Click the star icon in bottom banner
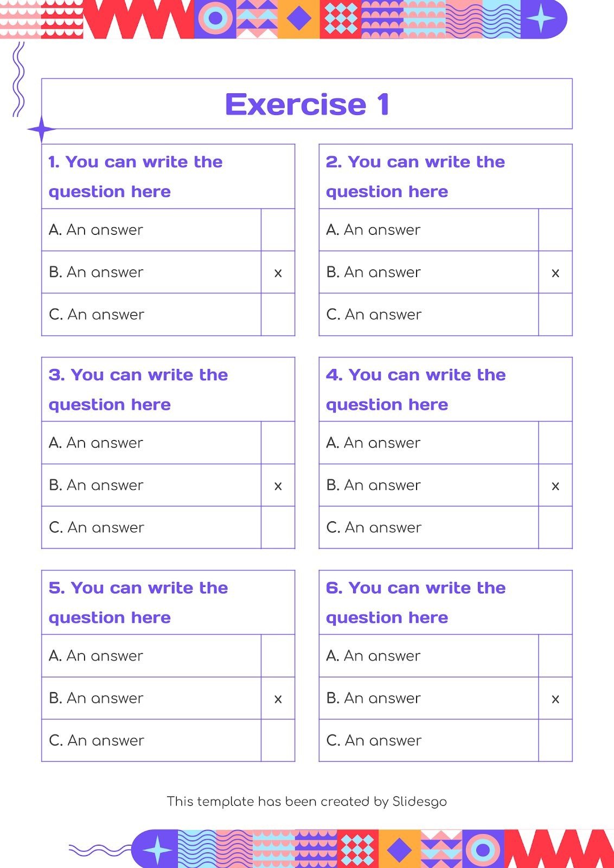The height and width of the screenshot is (868, 614). 157,850
